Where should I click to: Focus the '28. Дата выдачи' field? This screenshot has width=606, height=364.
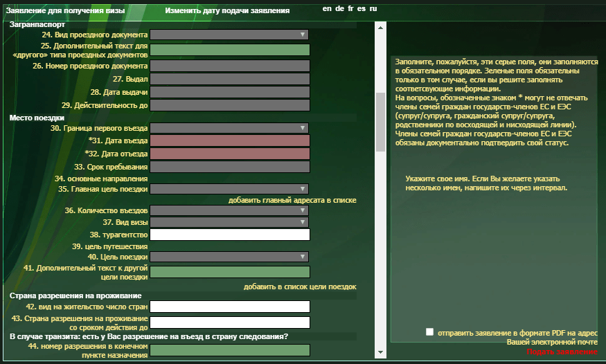click(230, 92)
